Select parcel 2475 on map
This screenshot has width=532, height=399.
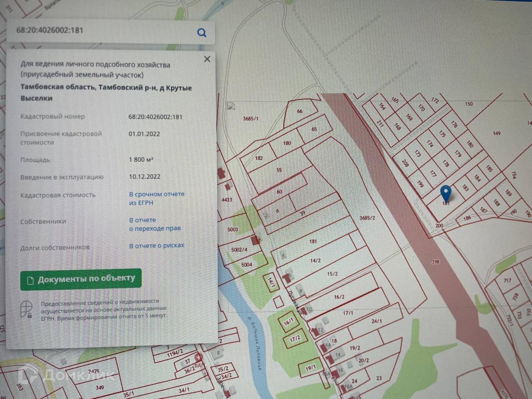tap(94, 371)
